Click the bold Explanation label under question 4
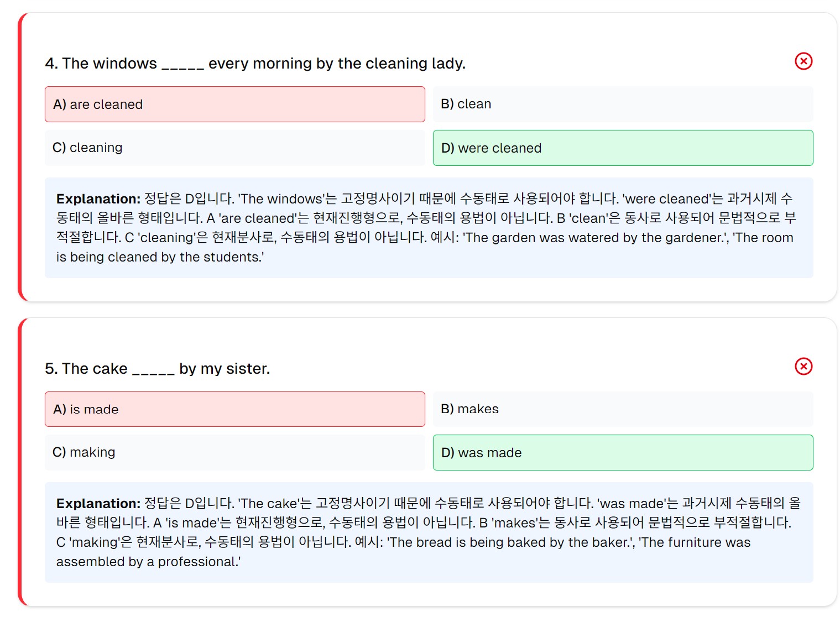Viewport: 840px width, 622px height. coord(98,199)
